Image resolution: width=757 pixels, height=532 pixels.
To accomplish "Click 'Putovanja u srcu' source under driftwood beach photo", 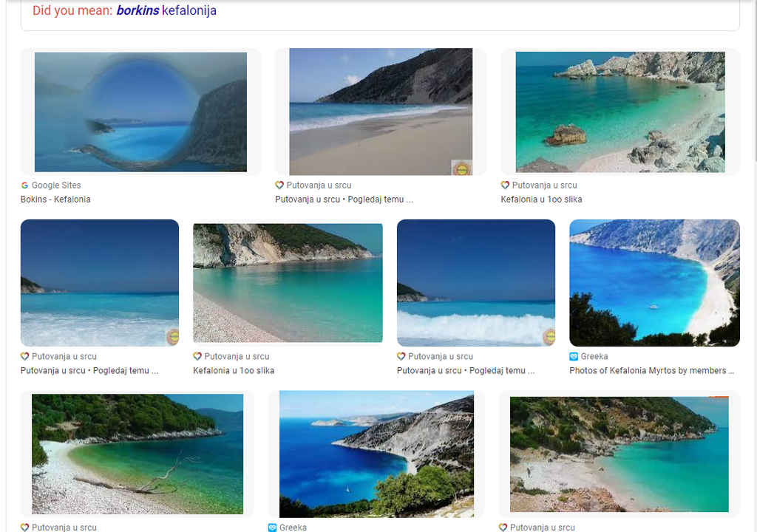I will (64, 528).
